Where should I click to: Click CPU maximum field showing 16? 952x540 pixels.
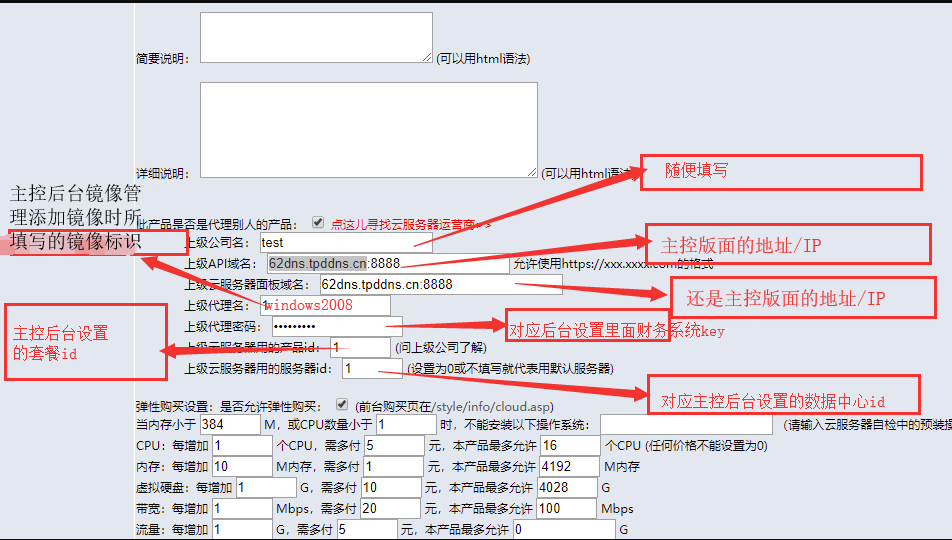(570, 446)
